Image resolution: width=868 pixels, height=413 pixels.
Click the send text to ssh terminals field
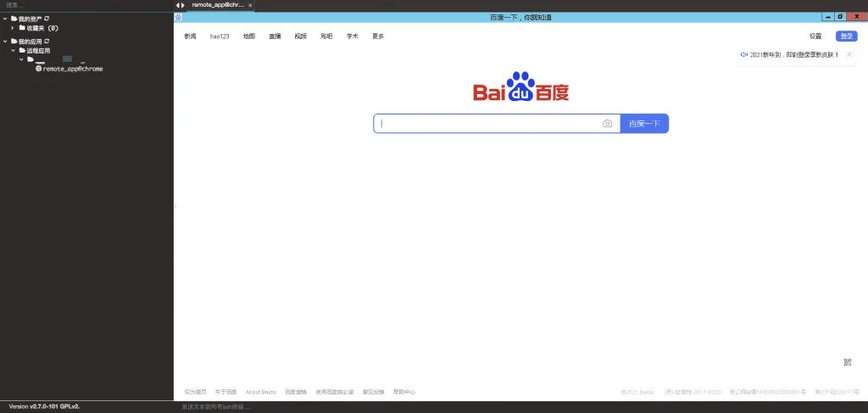pyautogui.click(x=520, y=407)
